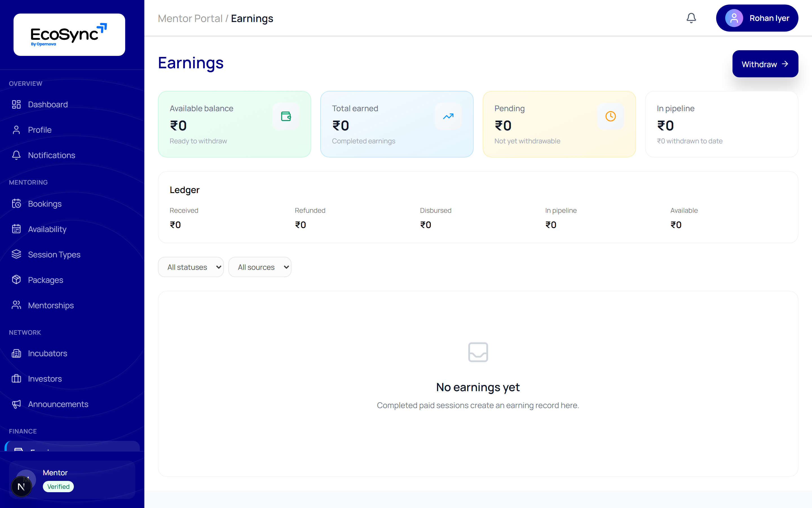Click the black N badge icon

coord(21,487)
